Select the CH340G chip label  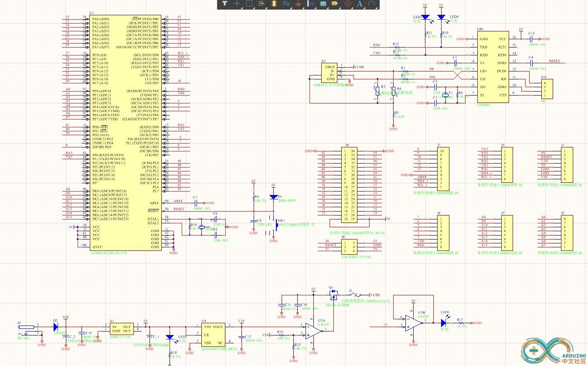pyautogui.click(x=483, y=105)
